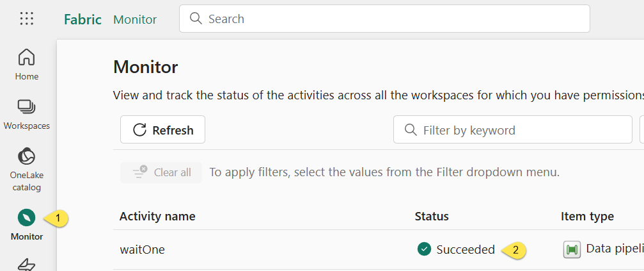Click the partially visible icon below Monitor
Viewport: 644px width, 271px height.
[27, 265]
